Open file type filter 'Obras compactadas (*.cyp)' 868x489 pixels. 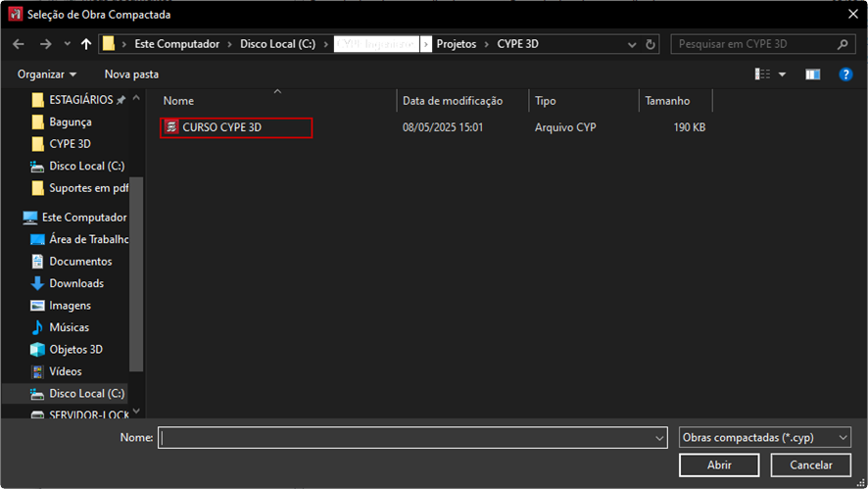tap(764, 437)
